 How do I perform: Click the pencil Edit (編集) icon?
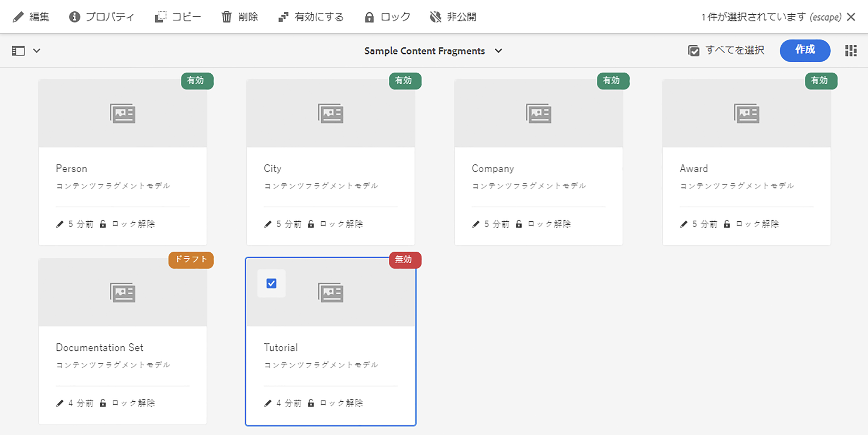(x=18, y=17)
